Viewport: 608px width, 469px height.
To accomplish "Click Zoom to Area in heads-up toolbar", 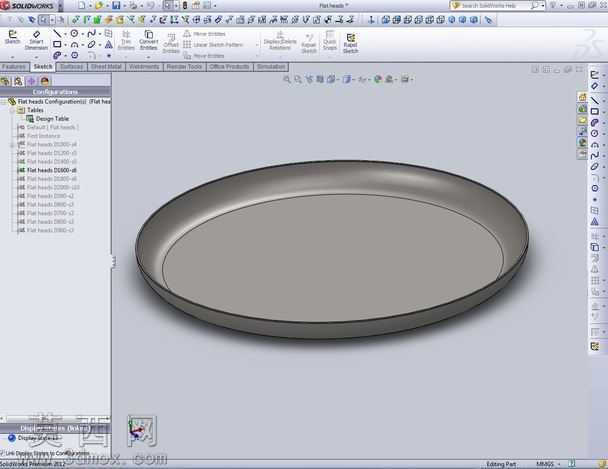I will pos(298,79).
